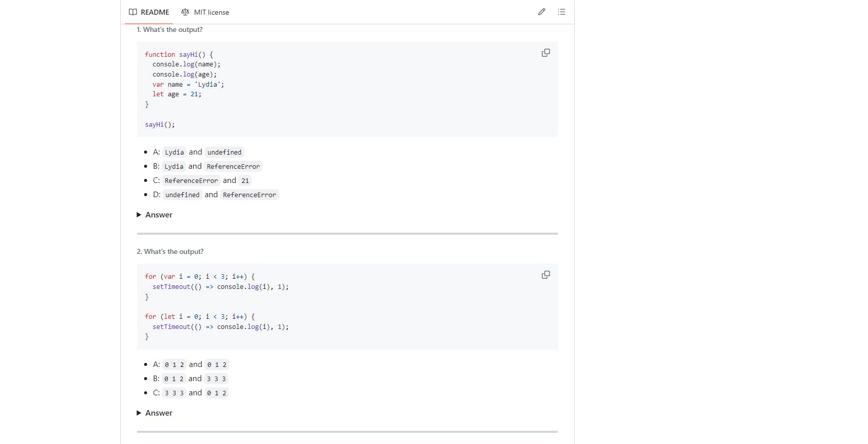868x444 pixels.
Task: Copy the sayHi code block
Action: pyautogui.click(x=546, y=53)
